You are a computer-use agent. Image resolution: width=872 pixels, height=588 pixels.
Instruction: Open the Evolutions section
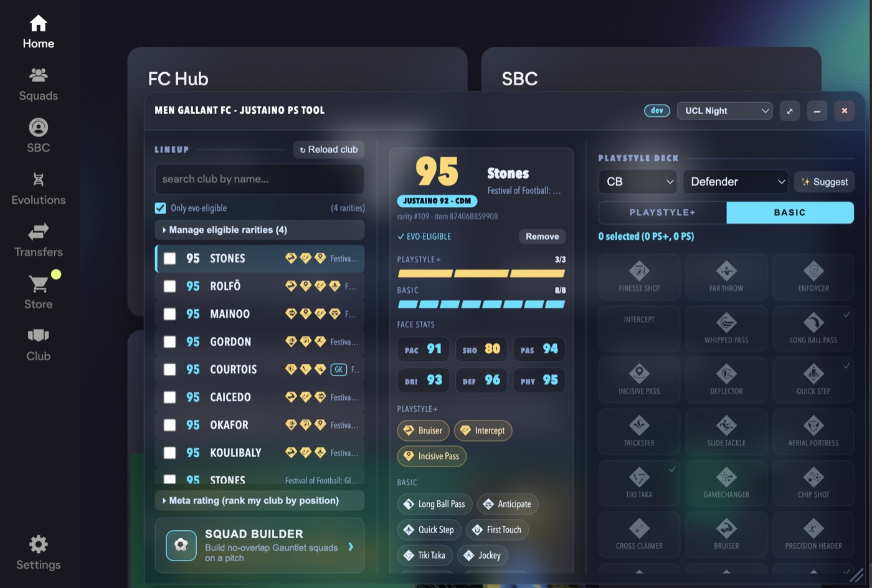pyautogui.click(x=38, y=188)
